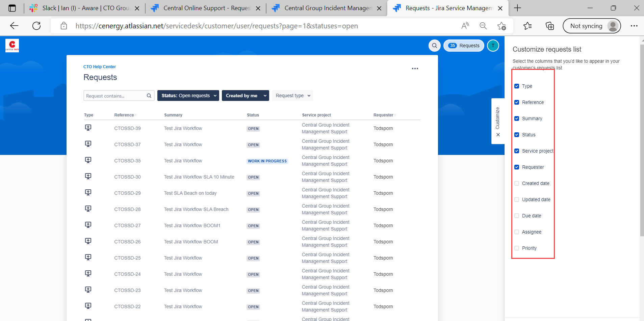Enable the Priority column
644x321 pixels.
point(516,248)
